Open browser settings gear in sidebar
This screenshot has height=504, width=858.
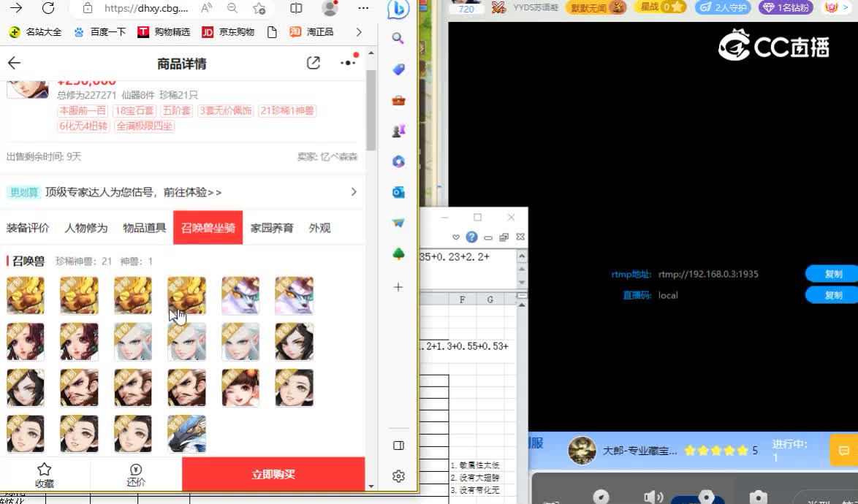[398, 476]
